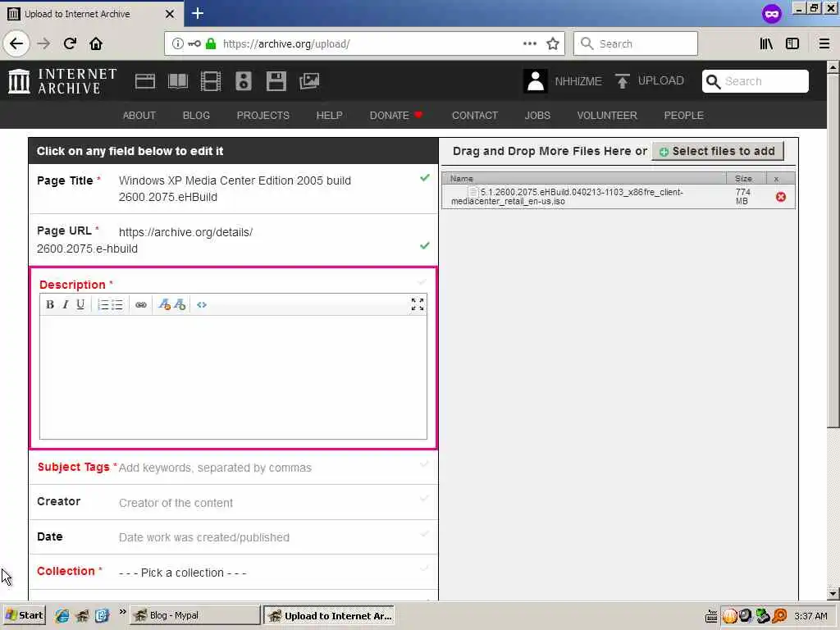This screenshot has width=840, height=630.
Task: Edit the Page URL identifier
Action: (x=87, y=249)
